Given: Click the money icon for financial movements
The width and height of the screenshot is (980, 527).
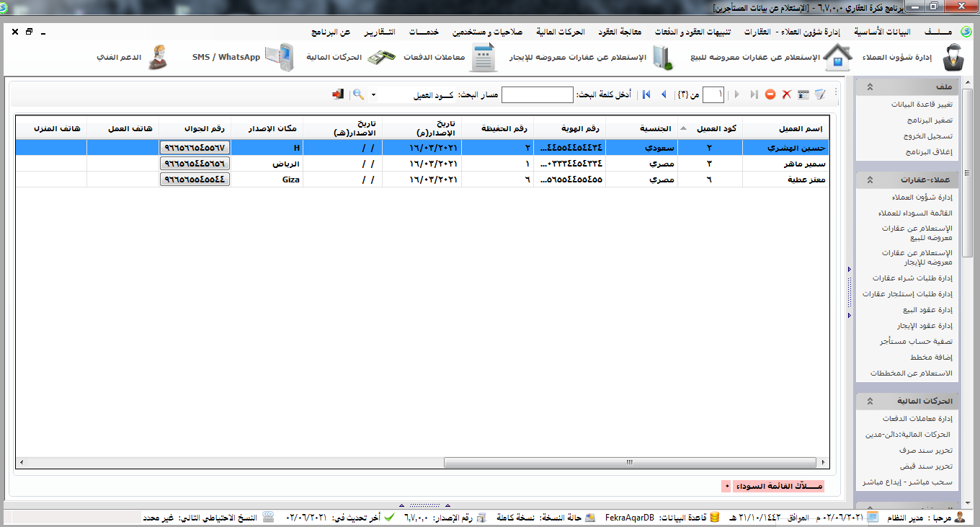Looking at the screenshot, I should [x=380, y=58].
